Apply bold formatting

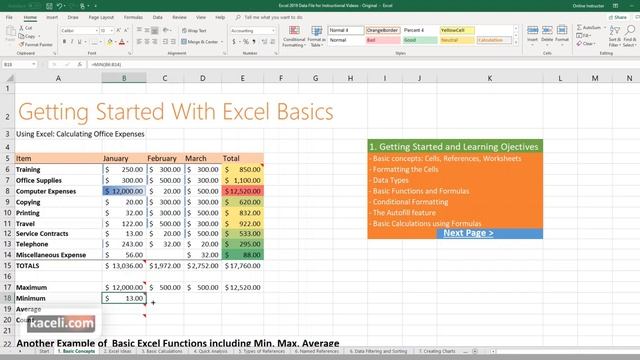pyautogui.click(x=64, y=42)
